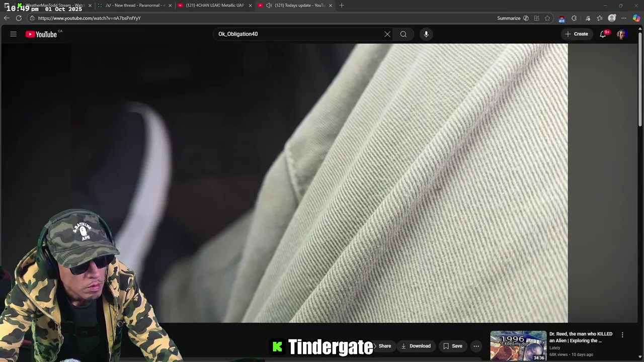Reload the page with the refresh icon

pyautogui.click(x=19, y=18)
